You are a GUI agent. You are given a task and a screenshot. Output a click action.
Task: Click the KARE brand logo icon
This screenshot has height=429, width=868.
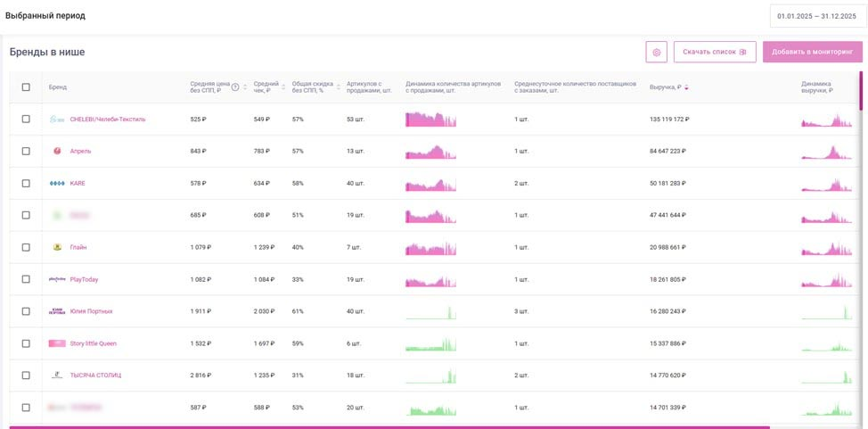(57, 183)
